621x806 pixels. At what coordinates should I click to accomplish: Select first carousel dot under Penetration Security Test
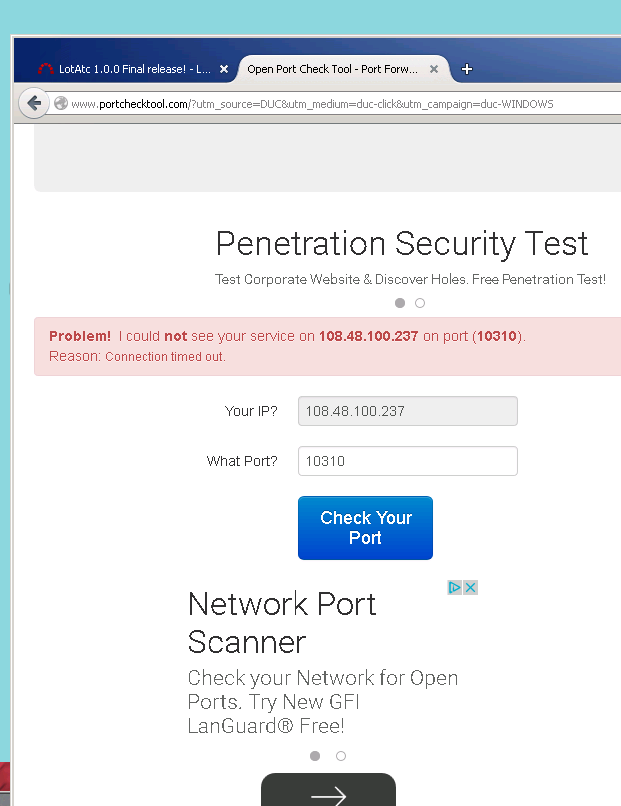(x=400, y=303)
